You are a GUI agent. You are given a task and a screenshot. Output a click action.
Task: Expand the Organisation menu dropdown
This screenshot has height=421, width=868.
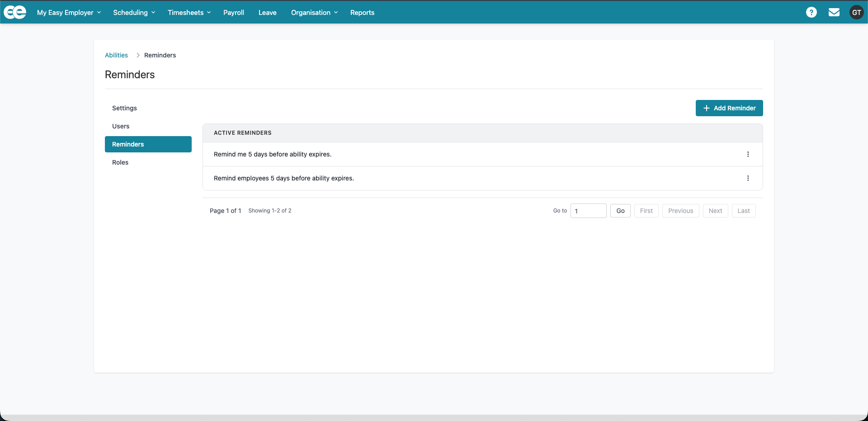[x=315, y=13]
